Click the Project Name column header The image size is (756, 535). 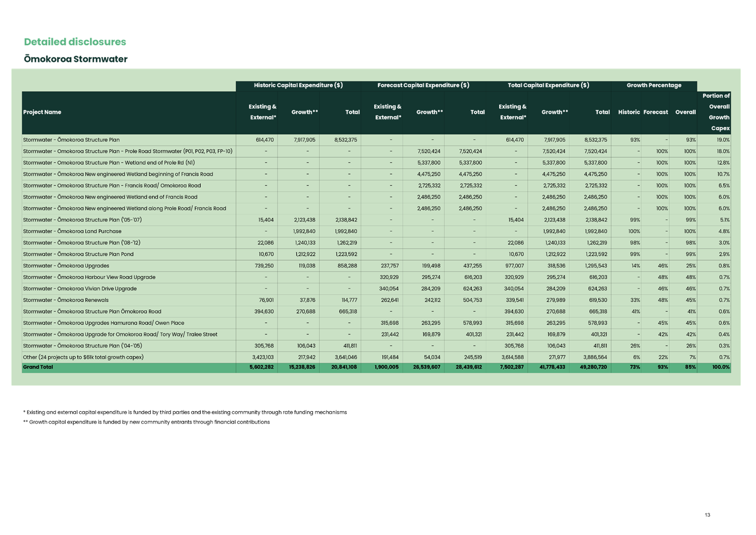(x=42, y=112)
